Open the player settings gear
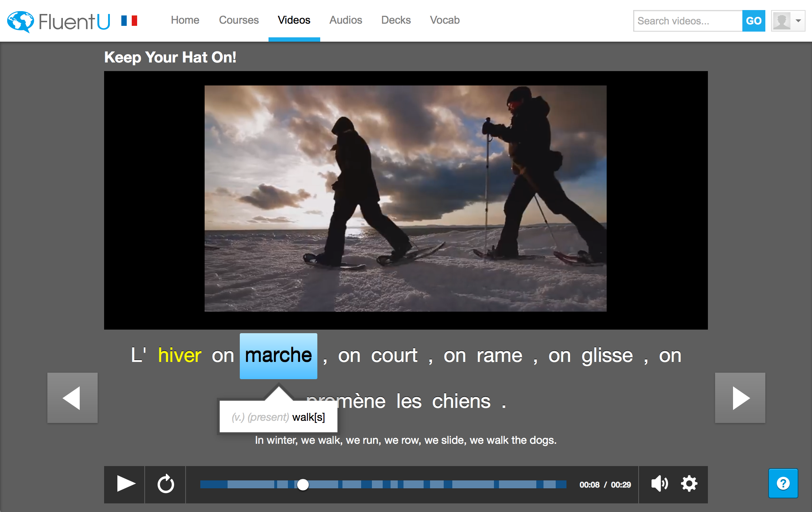The image size is (812, 512). (x=689, y=484)
